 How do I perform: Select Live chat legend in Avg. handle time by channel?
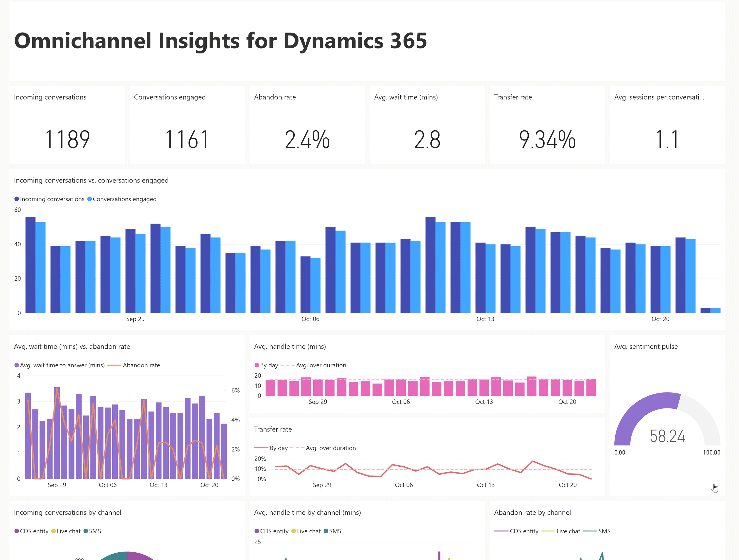(306, 531)
